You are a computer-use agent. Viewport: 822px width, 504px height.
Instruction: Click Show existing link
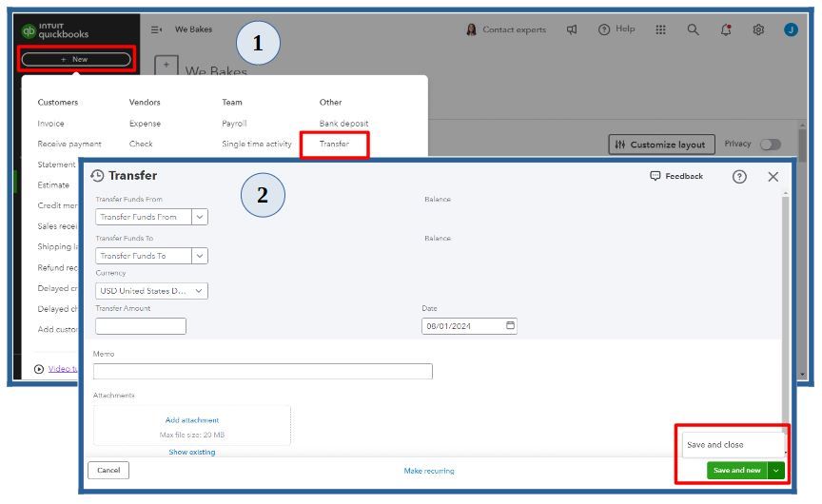click(192, 452)
